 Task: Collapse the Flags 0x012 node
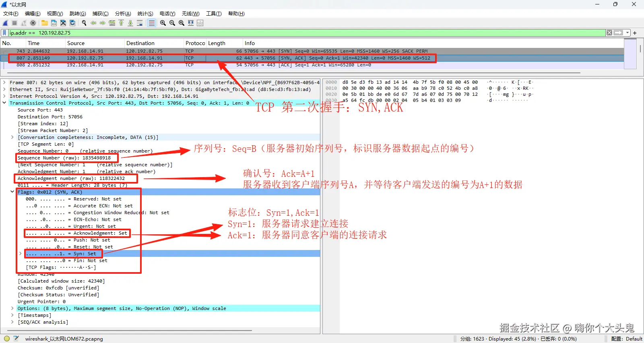pyautogui.click(x=12, y=192)
